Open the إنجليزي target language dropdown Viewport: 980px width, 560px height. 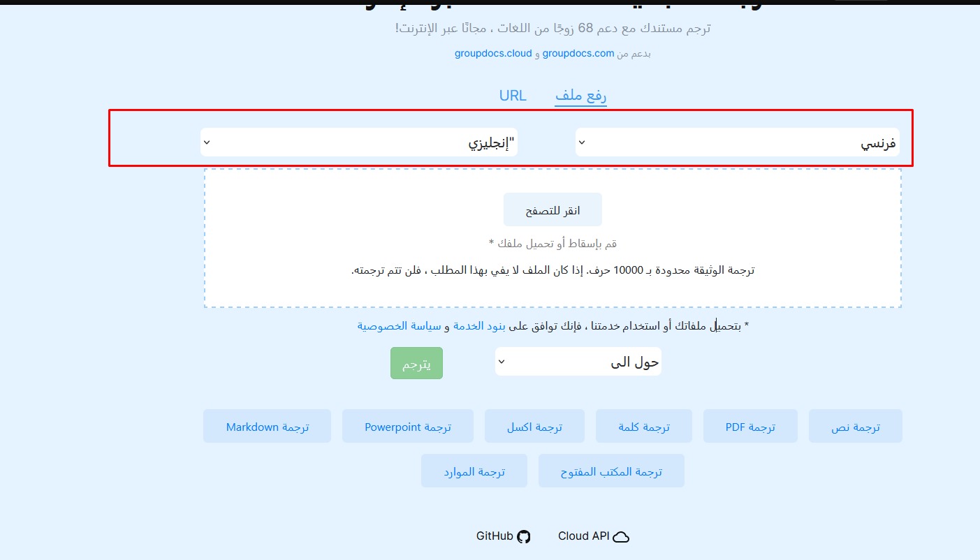pyautogui.click(x=359, y=142)
